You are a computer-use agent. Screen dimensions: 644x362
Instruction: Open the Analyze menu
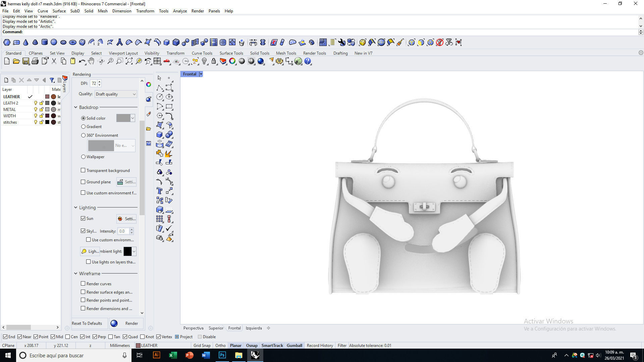click(x=180, y=11)
